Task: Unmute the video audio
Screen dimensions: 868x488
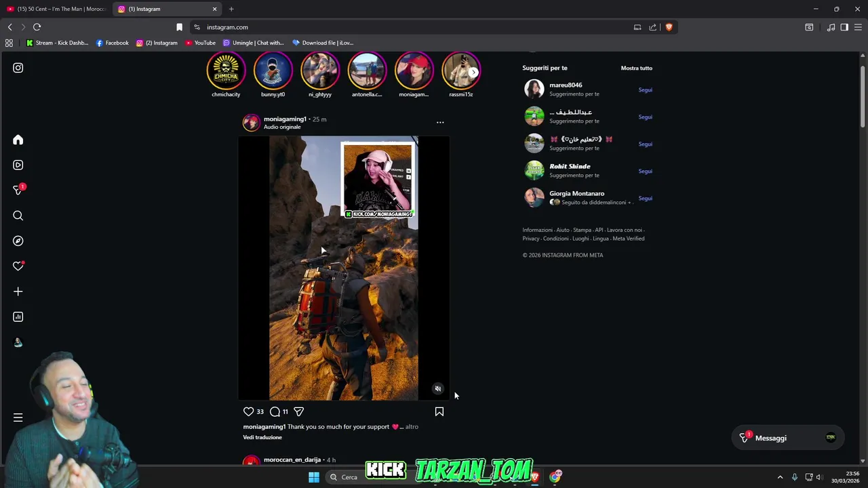Action: pyautogui.click(x=438, y=389)
